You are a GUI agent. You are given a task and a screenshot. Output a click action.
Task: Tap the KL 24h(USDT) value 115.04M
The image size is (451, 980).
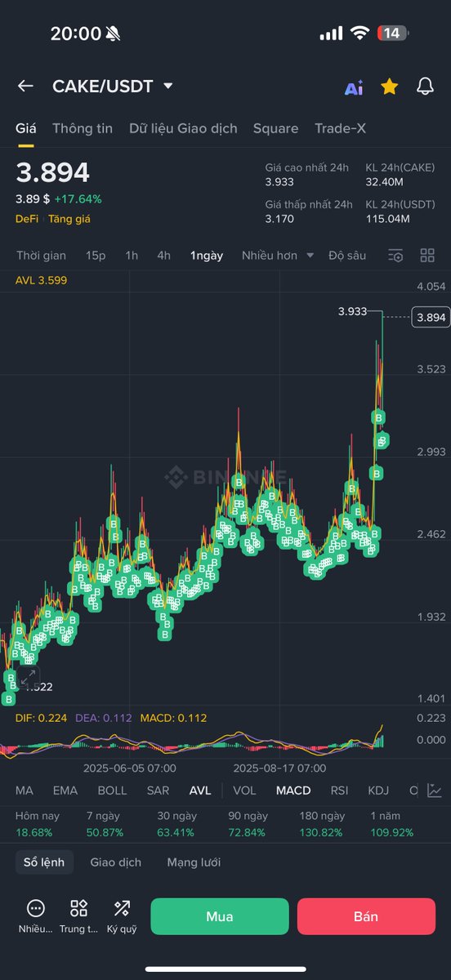pos(387,218)
